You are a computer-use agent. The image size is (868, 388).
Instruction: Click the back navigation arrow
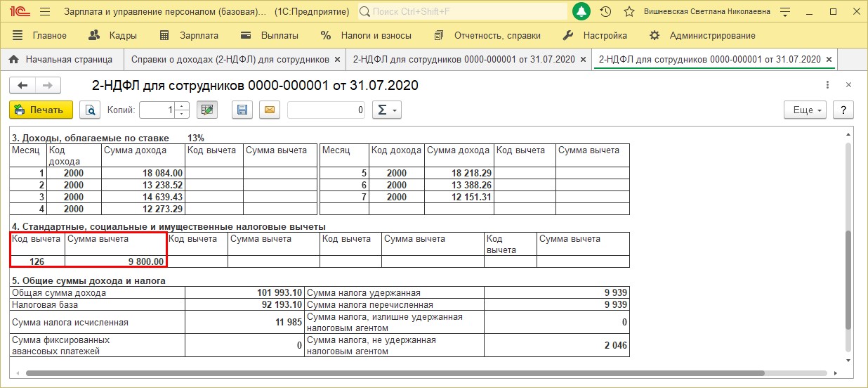click(x=22, y=86)
